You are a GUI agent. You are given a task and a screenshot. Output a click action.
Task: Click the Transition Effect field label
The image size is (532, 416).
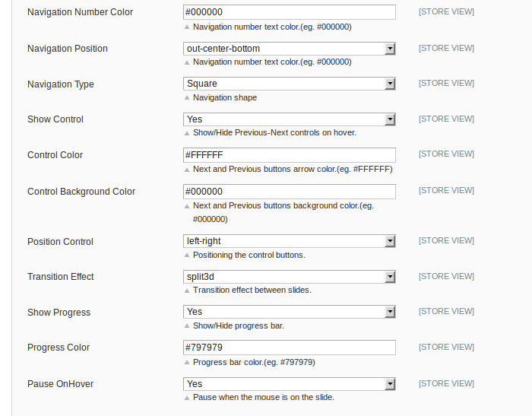pyautogui.click(x=60, y=277)
